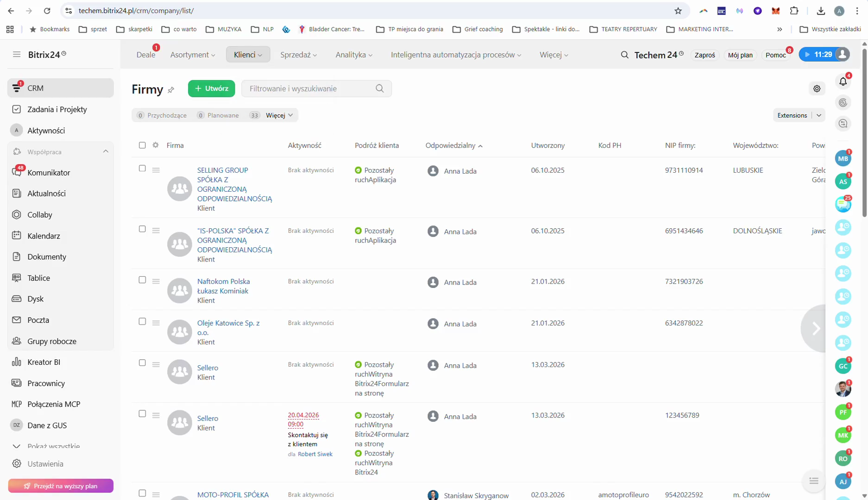Image resolution: width=868 pixels, height=500 pixels.
Task: Tick checkbox for Naftokom Polska row
Action: (x=142, y=280)
